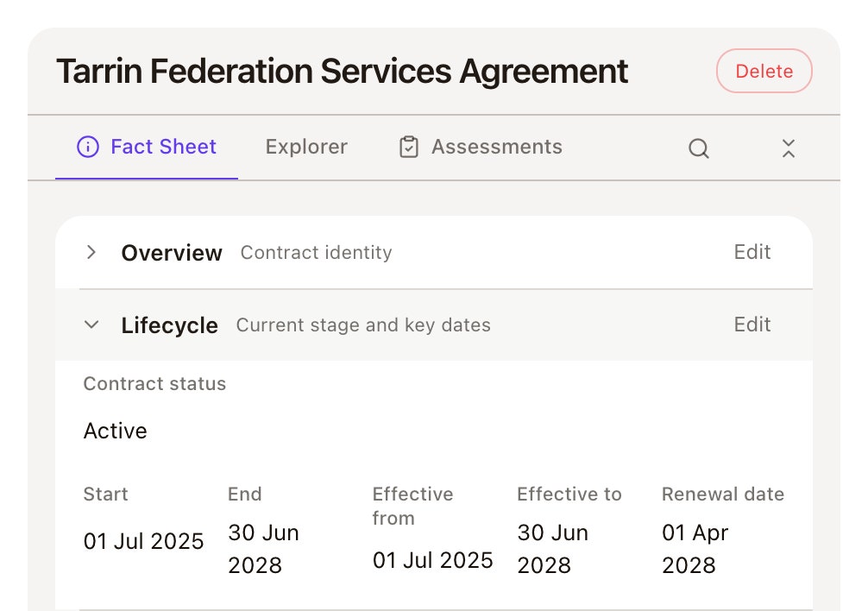868x611 pixels.
Task: Click the Contract identity subtitle
Action: point(316,252)
